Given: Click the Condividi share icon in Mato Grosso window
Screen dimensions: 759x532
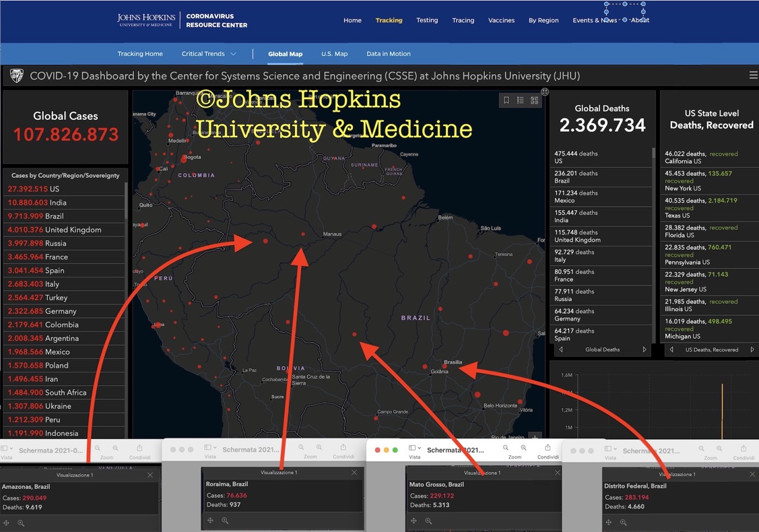Looking at the screenshot, I should (x=548, y=448).
